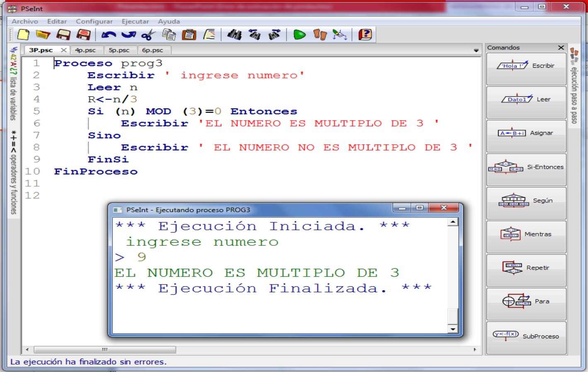Screen dimensions: 588x372
Task: Open the tab list dropdown near the tabs
Action: point(475,50)
